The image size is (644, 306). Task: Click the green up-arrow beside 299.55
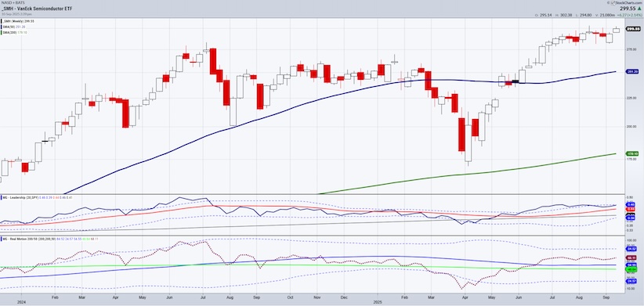[x=639, y=9]
